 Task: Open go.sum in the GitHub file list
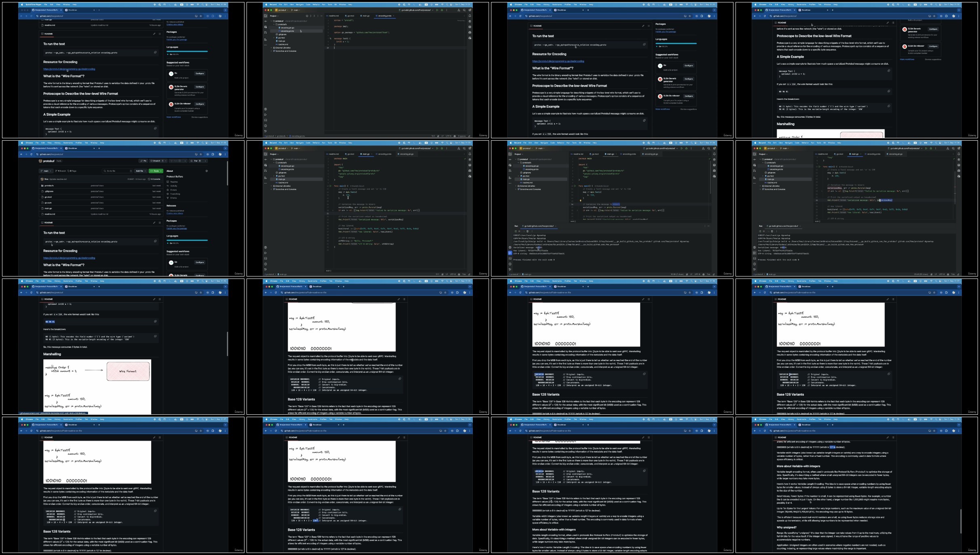[48, 203]
